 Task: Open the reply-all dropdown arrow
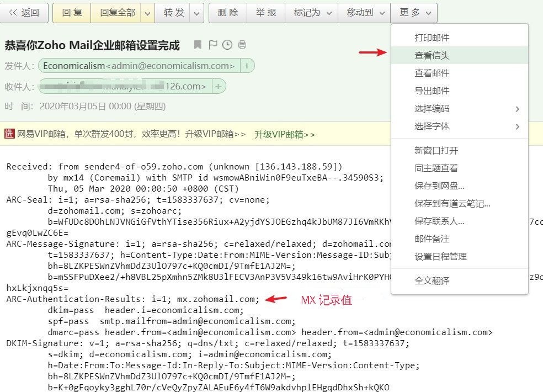pyautogui.click(x=147, y=13)
